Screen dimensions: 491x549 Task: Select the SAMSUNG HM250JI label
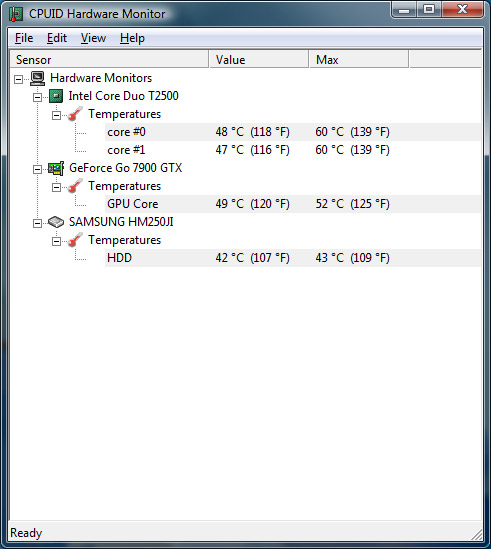click(x=121, y=222)
